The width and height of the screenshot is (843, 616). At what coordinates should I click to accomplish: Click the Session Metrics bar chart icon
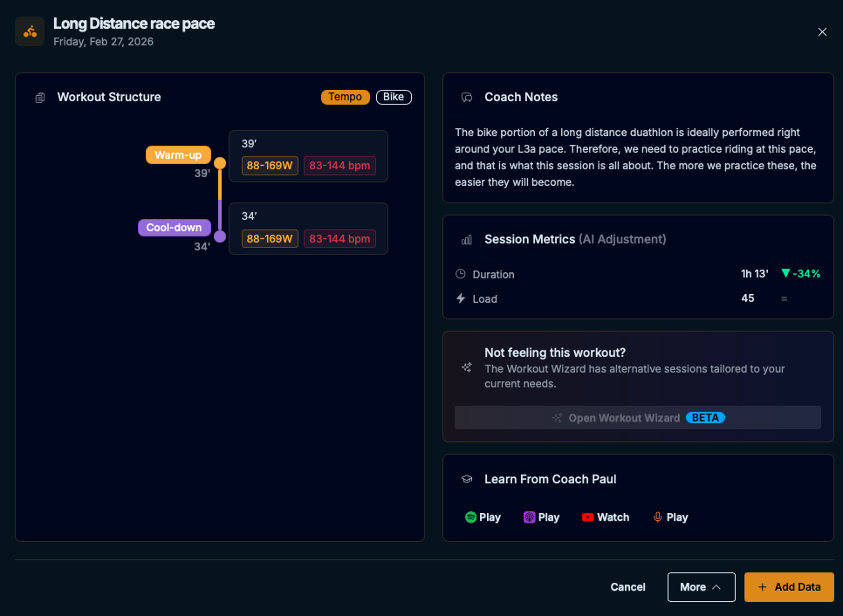pos(467,240)
